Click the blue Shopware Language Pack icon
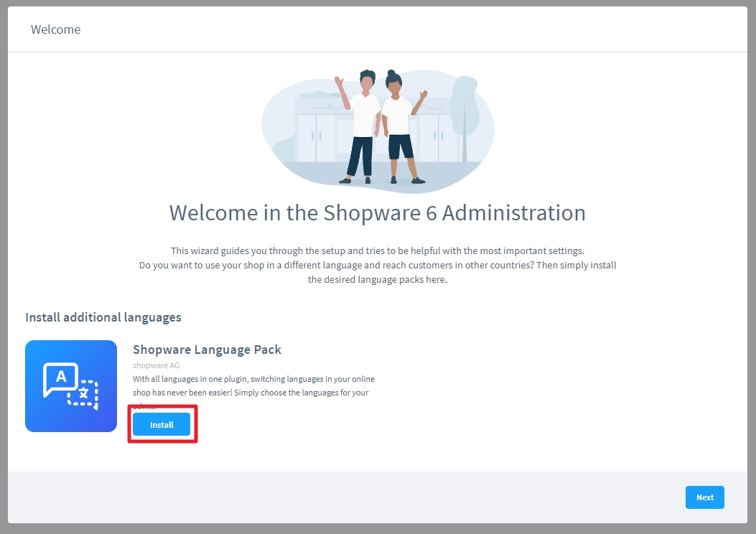This screenshot has width=756, height=534. pyautogui.click(x=71, y=386)
